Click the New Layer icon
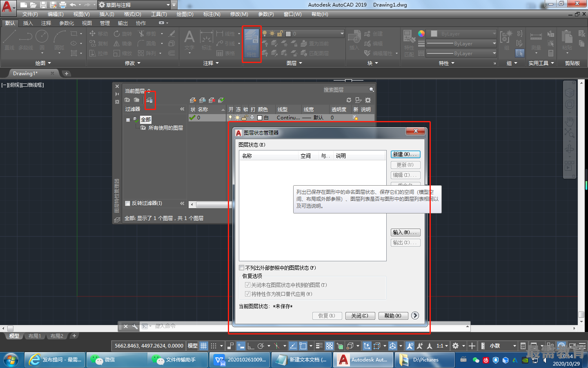 pos(193,100)
